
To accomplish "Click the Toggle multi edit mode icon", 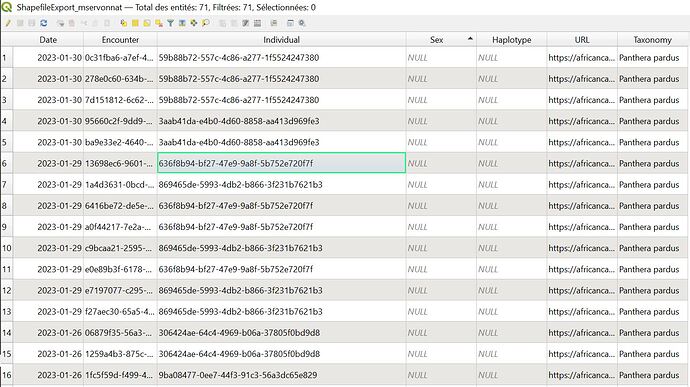I will pos(20,23).
